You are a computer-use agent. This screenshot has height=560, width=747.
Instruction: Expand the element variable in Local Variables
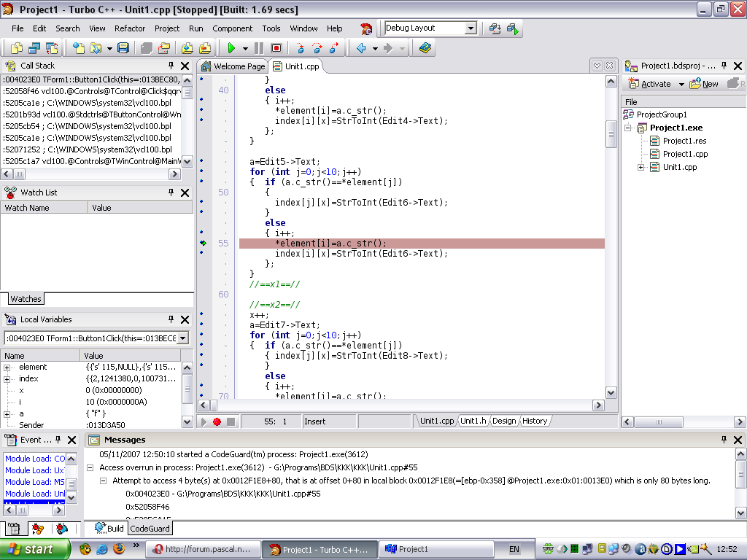click(7, 367)
